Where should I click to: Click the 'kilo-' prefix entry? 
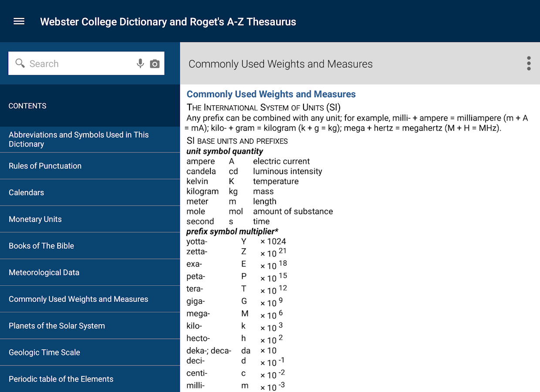(x=194, y=326)
